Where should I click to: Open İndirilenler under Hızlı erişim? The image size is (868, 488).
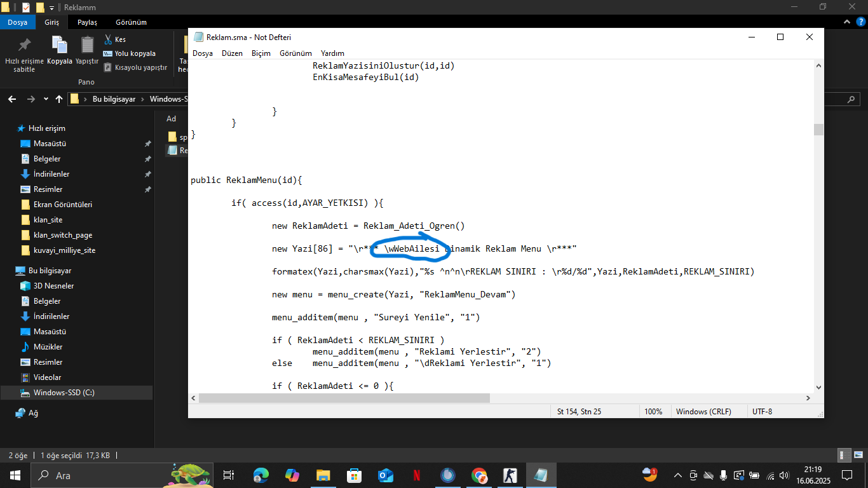click(51, 174)
